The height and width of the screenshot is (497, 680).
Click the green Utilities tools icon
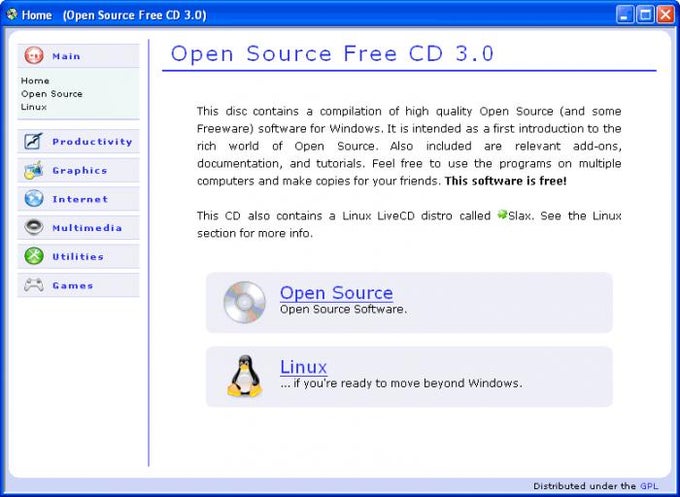34,256
